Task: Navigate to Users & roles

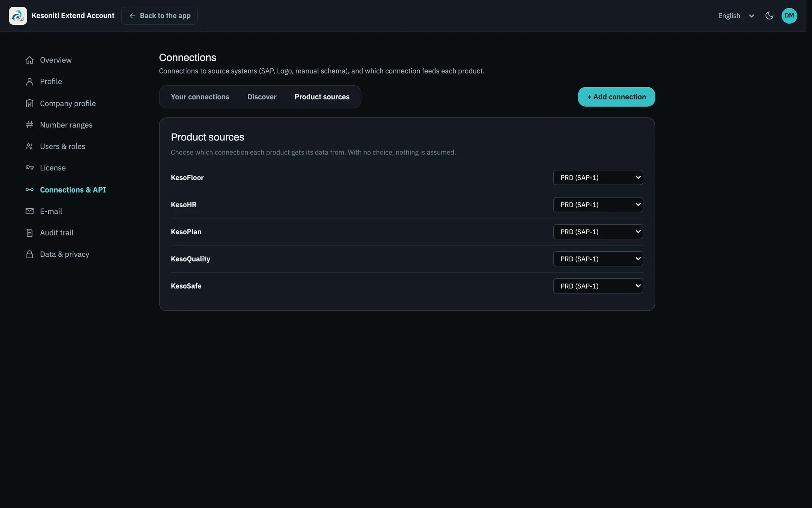Action: [62, 146]
